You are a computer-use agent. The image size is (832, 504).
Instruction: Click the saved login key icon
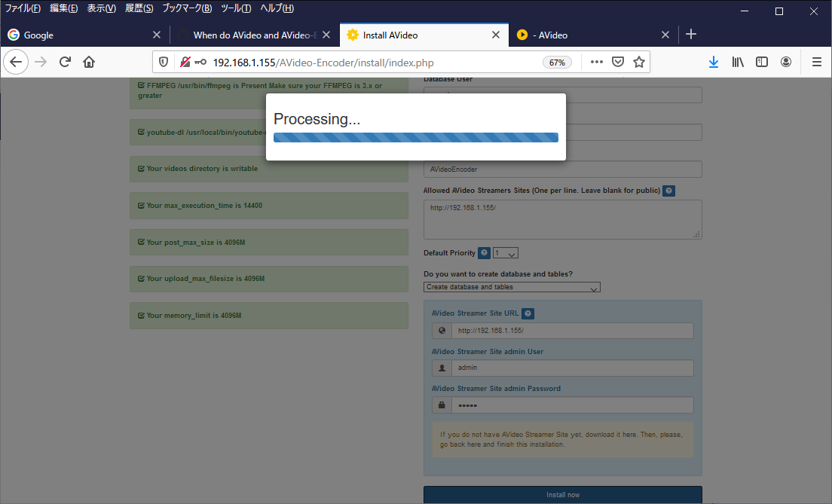(200, 62)
